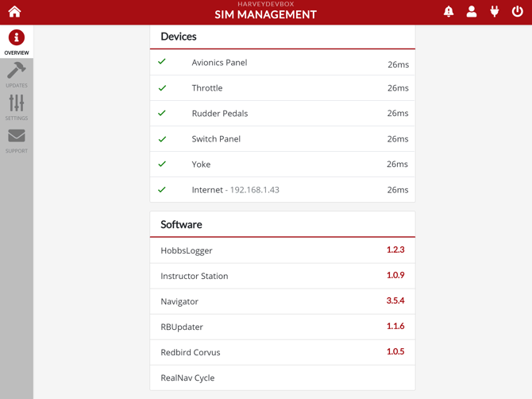Click Navigator version 3.5.4
The height and width of the screenshot is (399, 532).
click(395, 300)
